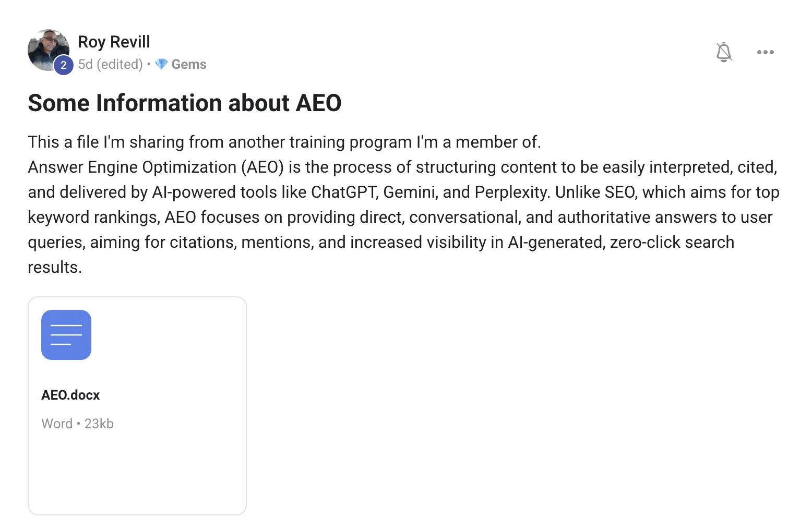Go to the Gems category
This screenshot has width=812, height=529.
pos(189,64)
